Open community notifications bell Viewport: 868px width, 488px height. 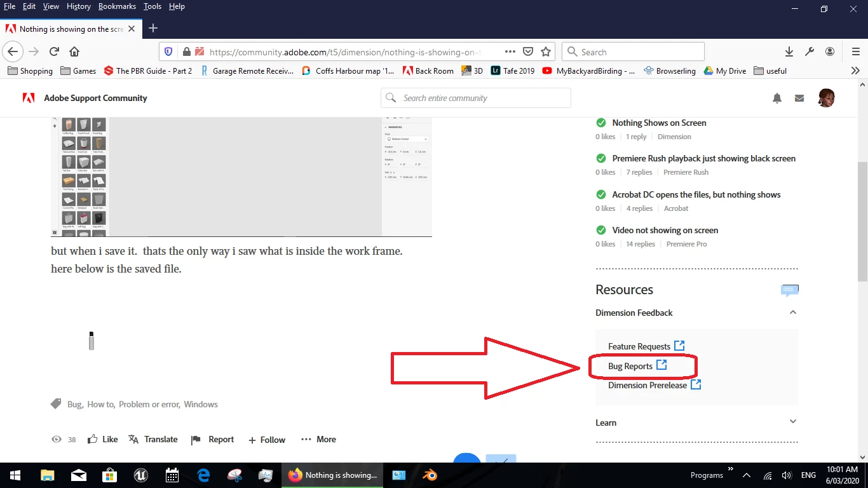click(x=777, y=98)
